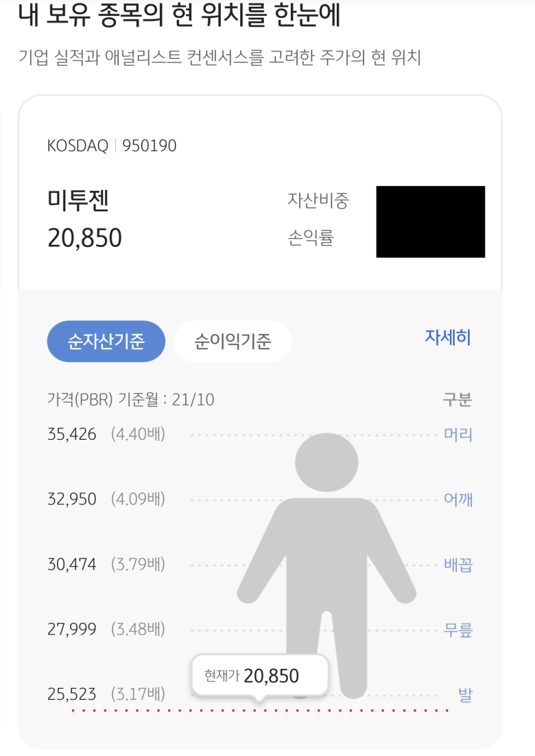Select the 무릎 level label
Image resolution: width=535 pixels, height=756 pixels.
pyautogui.click(x=458, y=629)
